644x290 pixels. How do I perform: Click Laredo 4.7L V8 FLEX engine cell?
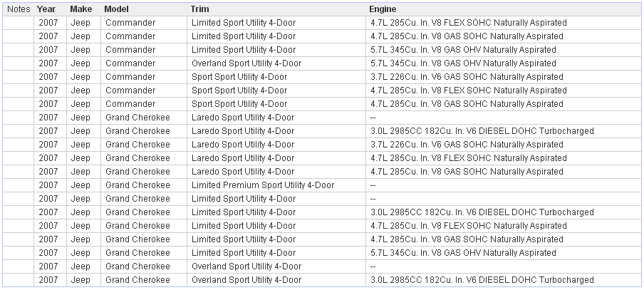coord(469,158)
